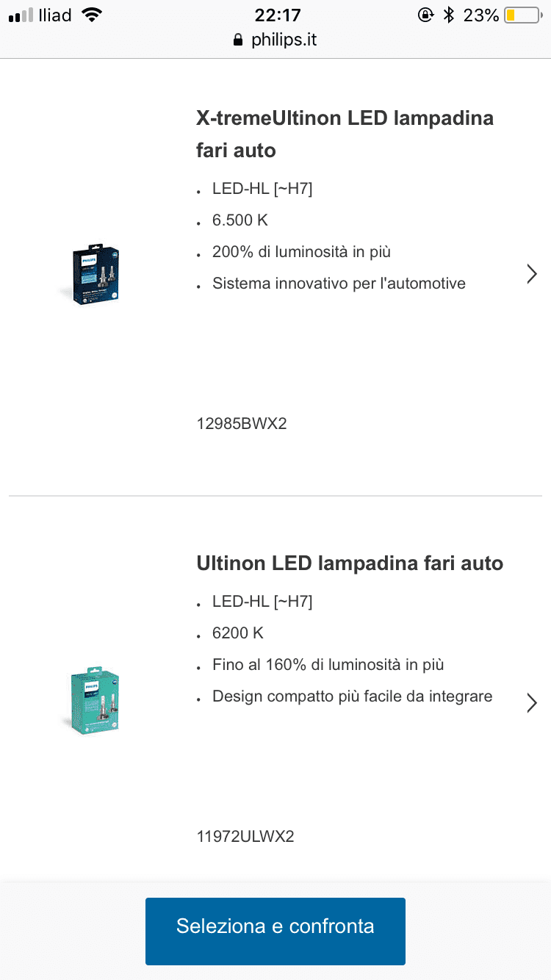Image resolution: width=551 pixels, height=980 pixels.
Task: Tap the padlock icon beside philips.it
Action: pyautogui.click(x=237, y=40)
